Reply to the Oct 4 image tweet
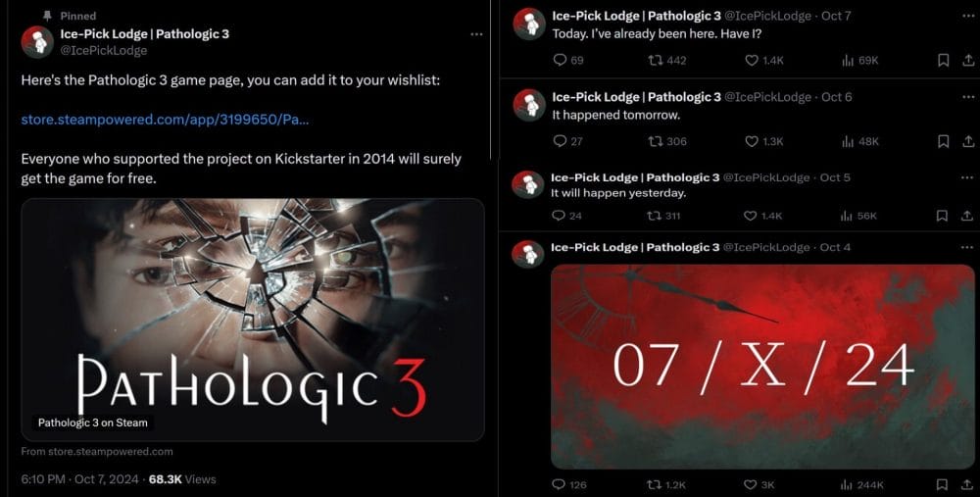This screenshot has width=980, height=497. pos(569,484)
